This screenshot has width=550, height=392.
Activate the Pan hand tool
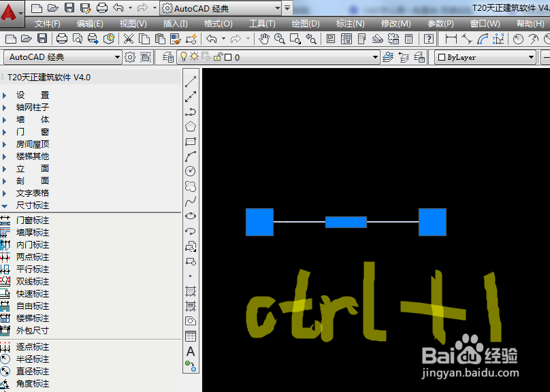pyautogui.click(x=264, y=39)
